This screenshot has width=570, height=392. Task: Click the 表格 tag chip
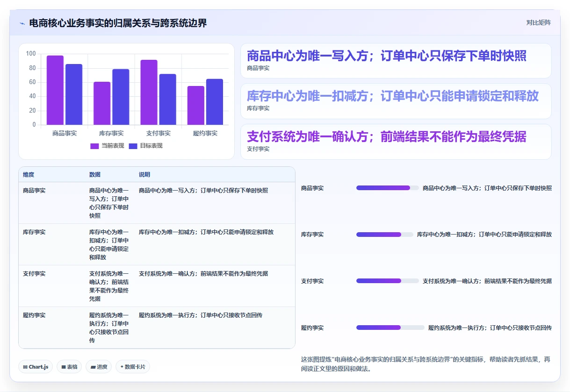coord(69,367)
